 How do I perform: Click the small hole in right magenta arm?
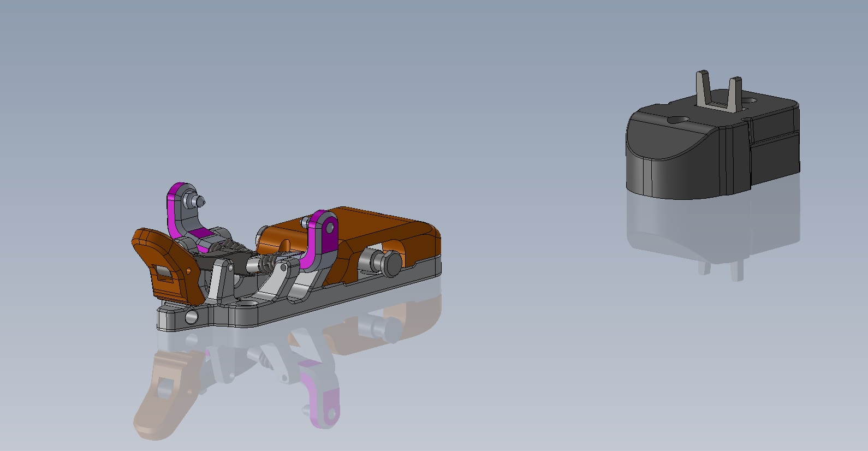point(330,228)
